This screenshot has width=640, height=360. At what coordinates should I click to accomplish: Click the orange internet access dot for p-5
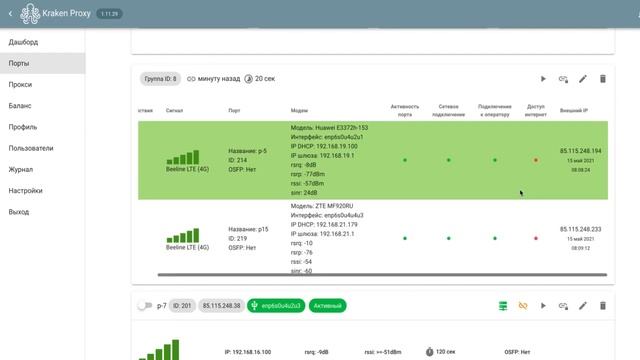pyautogui.click(x=536, y=160)
